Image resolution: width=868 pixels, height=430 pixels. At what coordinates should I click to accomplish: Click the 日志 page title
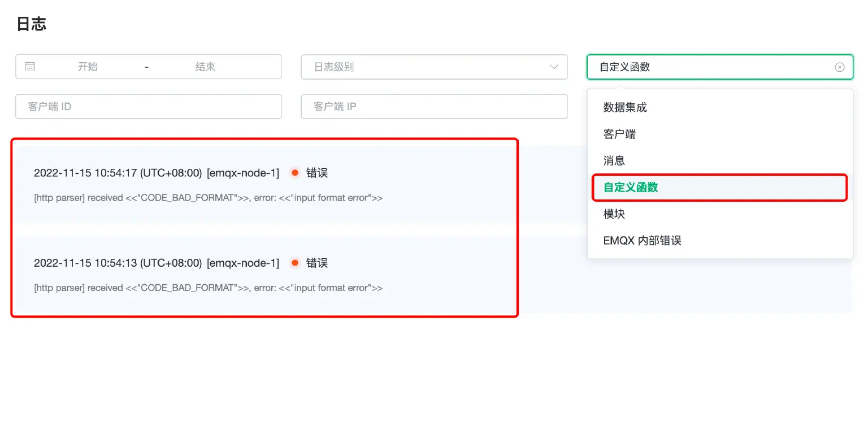[32, 24]
